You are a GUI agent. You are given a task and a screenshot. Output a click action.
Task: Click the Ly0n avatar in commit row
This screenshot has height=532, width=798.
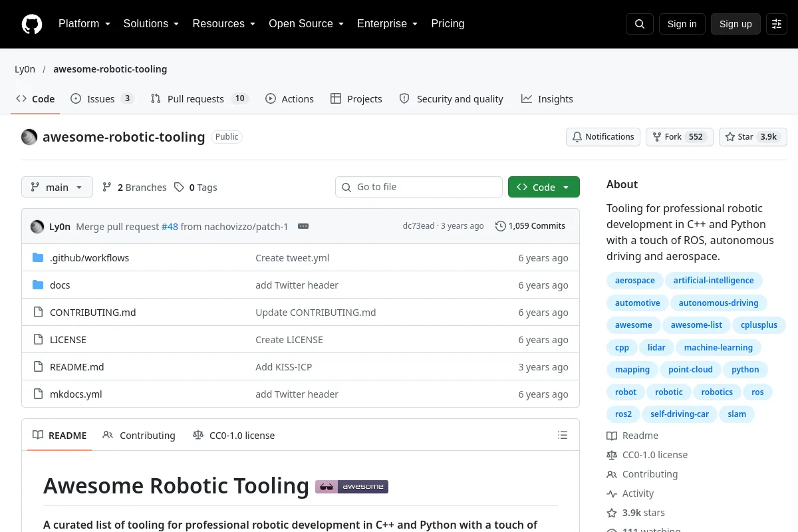tap(37, 226)
